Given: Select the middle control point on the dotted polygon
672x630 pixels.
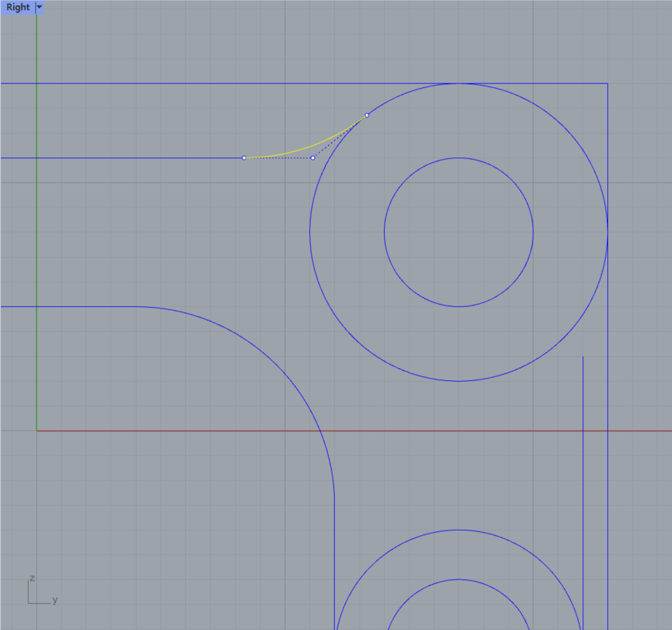Looking at the screenshot, I should click(313, 158).
